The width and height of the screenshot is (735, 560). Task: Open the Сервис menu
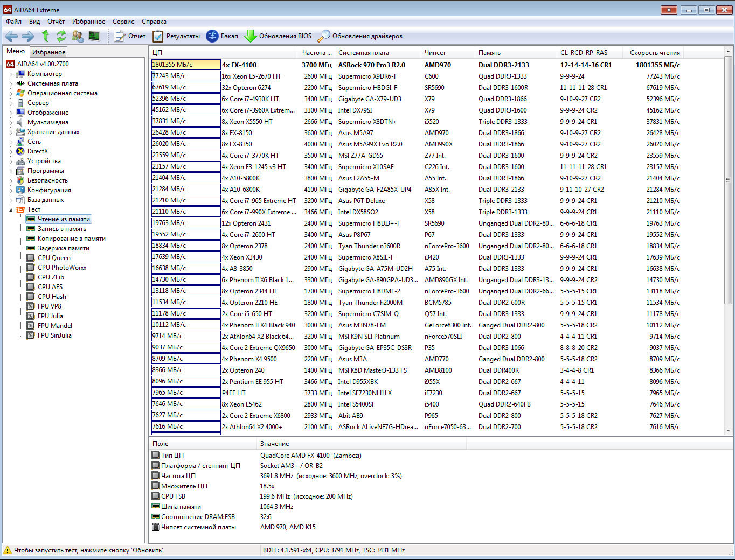pyautogui.click(x=123, y=22)
